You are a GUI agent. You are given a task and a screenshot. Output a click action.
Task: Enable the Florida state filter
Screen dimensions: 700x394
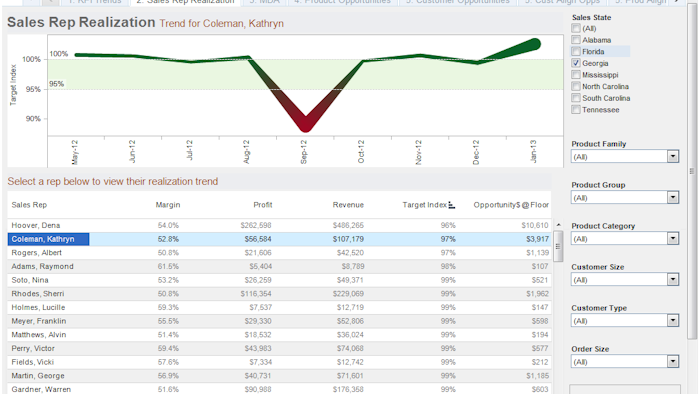[x=576, y=51]
